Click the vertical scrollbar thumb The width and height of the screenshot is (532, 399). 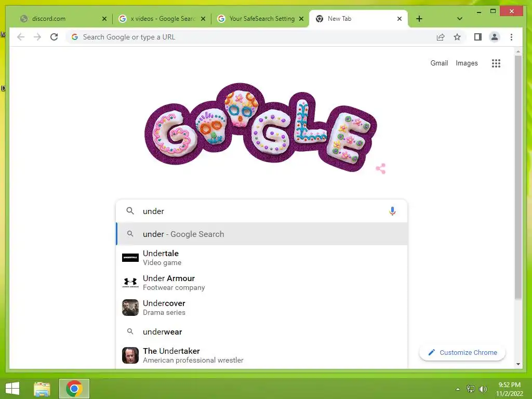pos(518,178)
